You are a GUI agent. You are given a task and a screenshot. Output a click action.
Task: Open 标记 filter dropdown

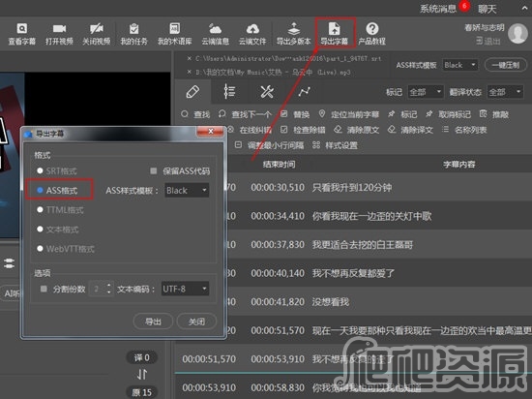click(426, 92)
